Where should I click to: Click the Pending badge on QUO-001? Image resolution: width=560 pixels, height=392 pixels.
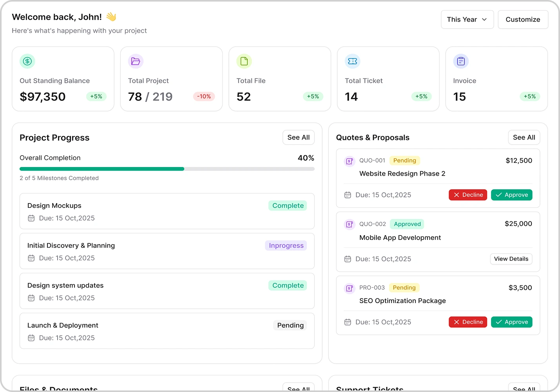click(x=405, y=160)
